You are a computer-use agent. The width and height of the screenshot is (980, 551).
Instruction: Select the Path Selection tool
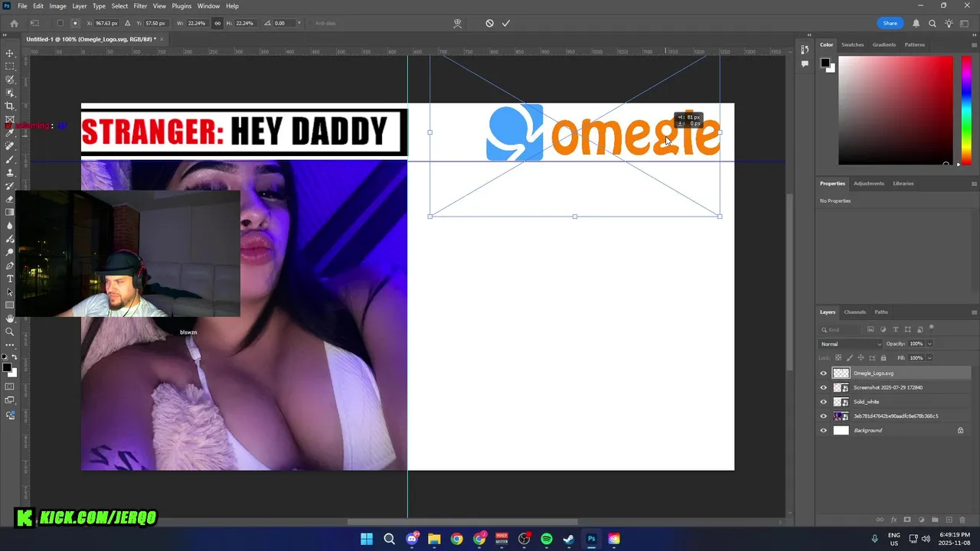10,292
